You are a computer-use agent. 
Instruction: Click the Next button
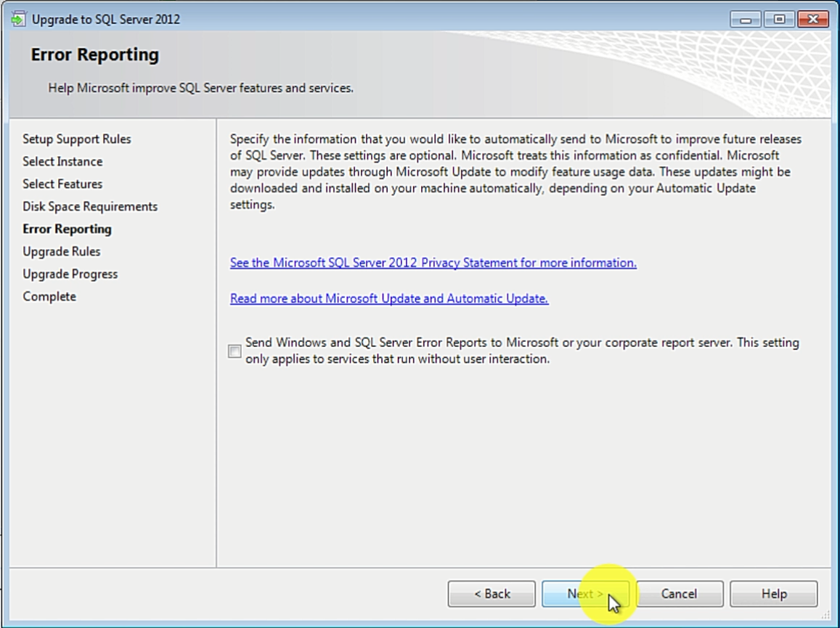[x=585, y=594]
